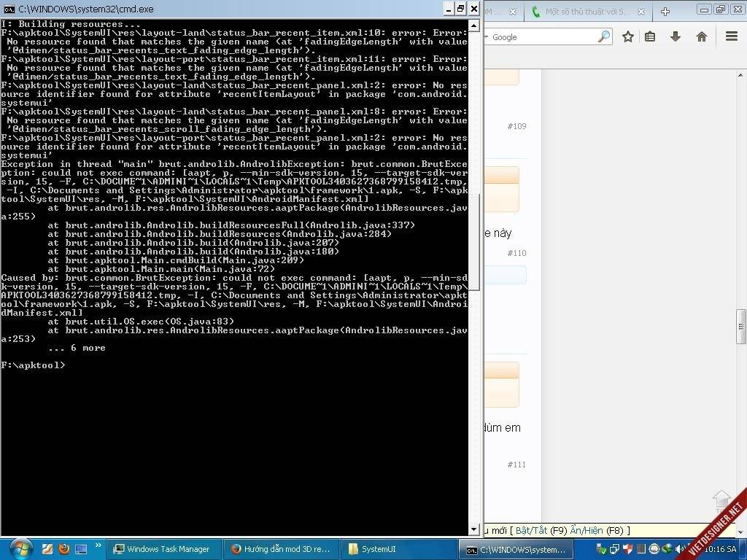Click the Windows Start orb
Screen dimensions: 747x560
click(x=20, y=548)
